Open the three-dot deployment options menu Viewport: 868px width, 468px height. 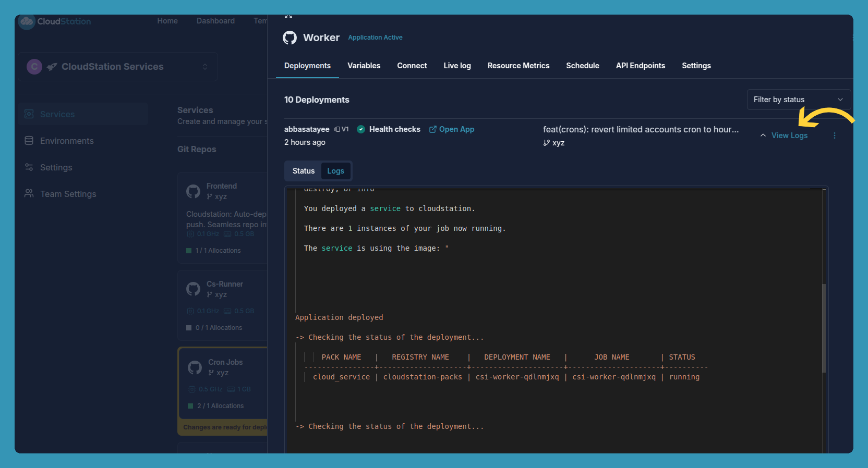(x=835, y=136)
